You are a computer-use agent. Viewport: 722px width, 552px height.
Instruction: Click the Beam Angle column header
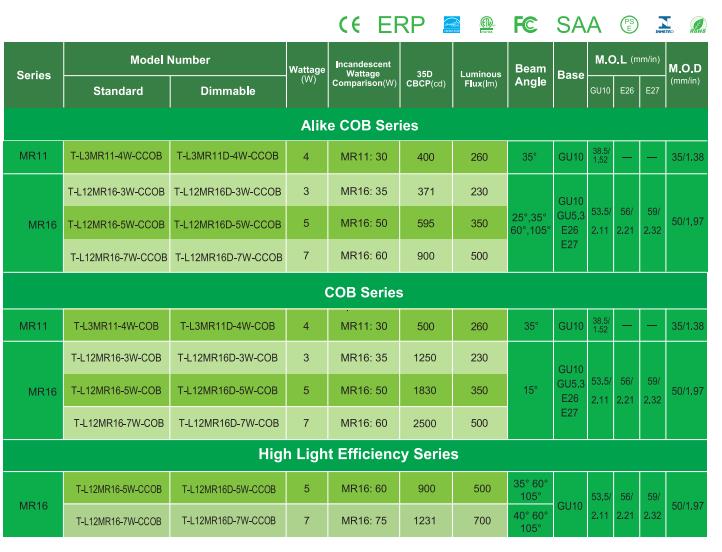530,75
